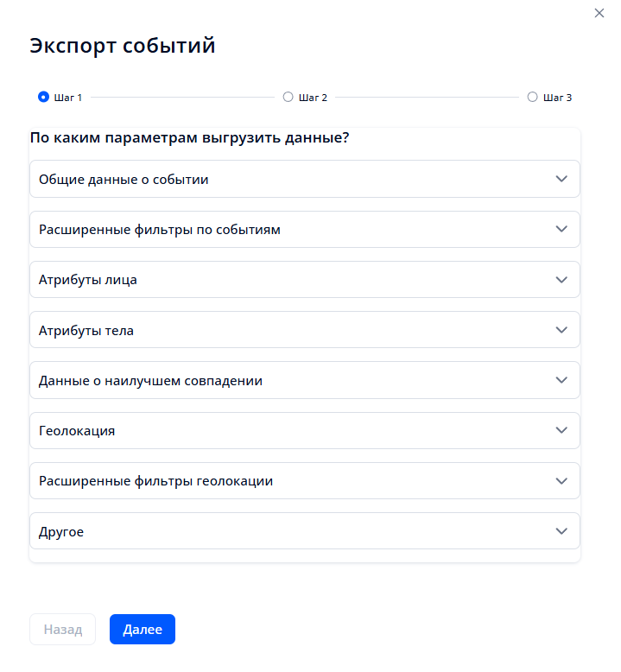Click the Назад button
The height and width of the screenshot is (672, 621).
[63, 630]
